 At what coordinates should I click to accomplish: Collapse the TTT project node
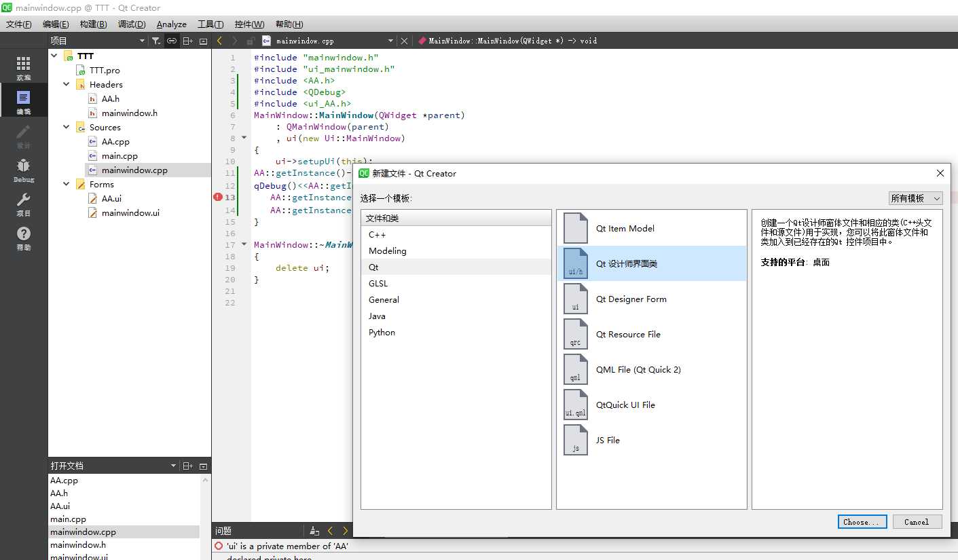[x=54, y=56]
